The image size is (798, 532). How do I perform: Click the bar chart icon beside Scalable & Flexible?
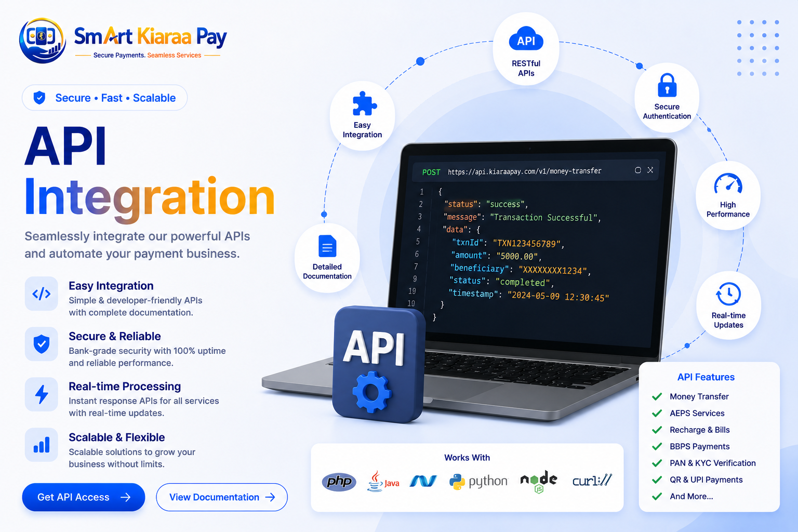pos(42,445)
